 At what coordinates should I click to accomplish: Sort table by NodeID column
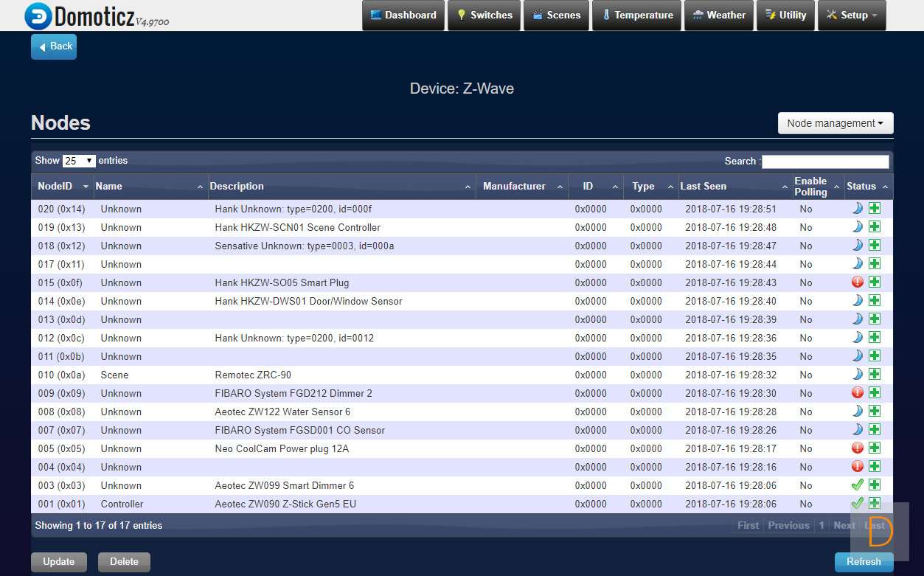tap(63, 187)
